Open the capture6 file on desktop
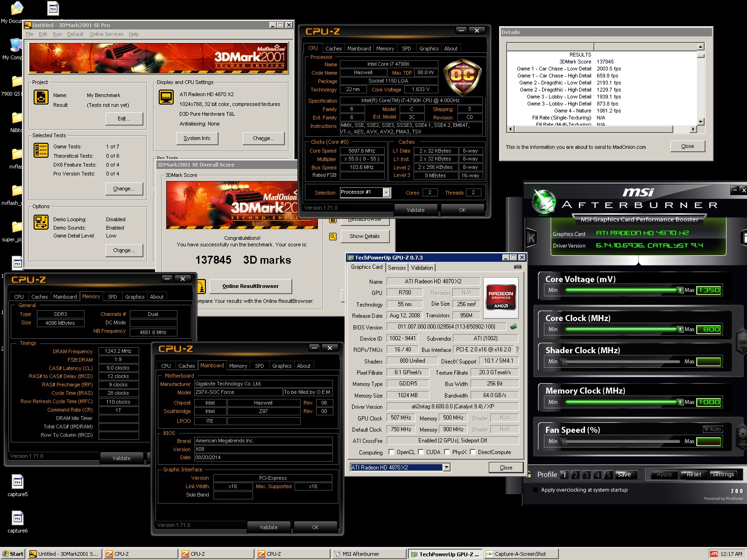The height and width of the screenshot is (560, 747). [x=17, y=518]
